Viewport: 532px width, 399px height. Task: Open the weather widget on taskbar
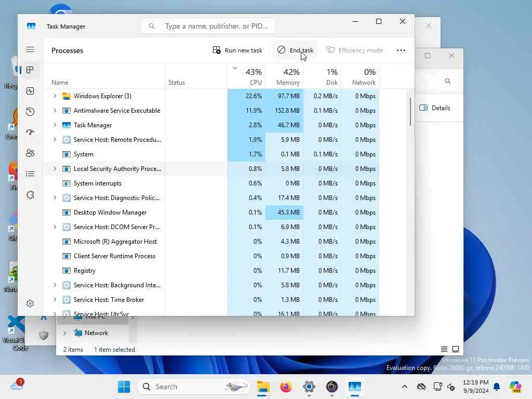click(17, 386)
